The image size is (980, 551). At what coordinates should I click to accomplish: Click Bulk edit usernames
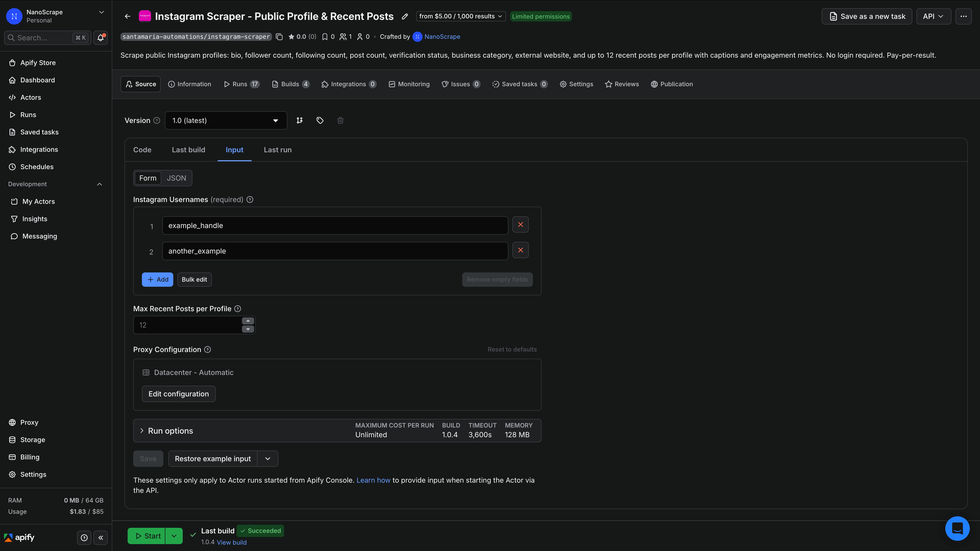coord(194,280)
